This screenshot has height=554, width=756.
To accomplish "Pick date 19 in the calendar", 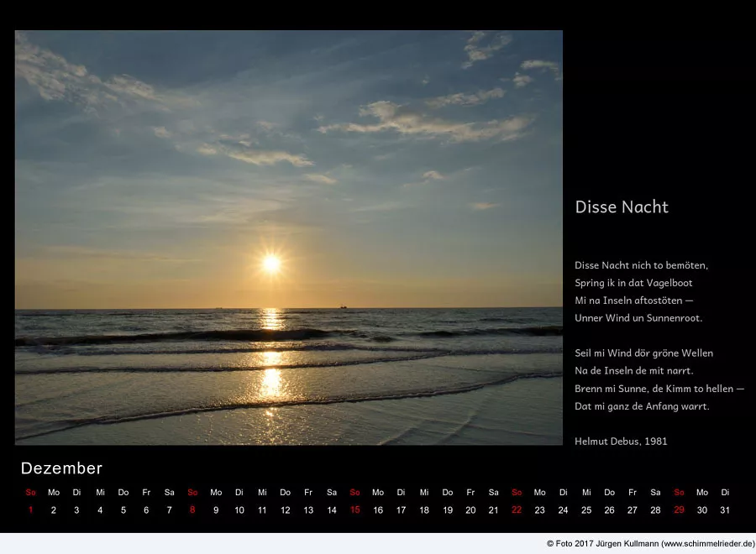I will pos(447,510).
